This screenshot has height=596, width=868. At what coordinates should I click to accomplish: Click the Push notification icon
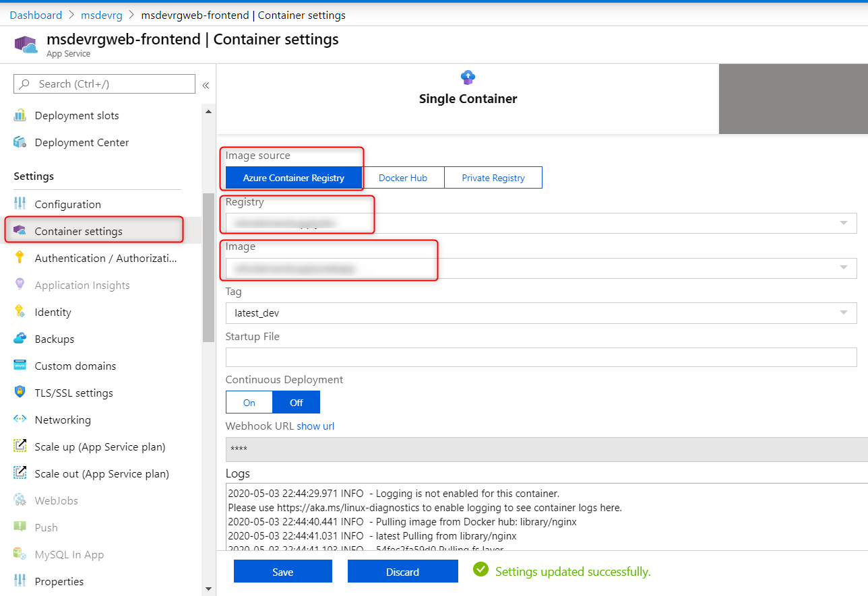click(20, 527)
